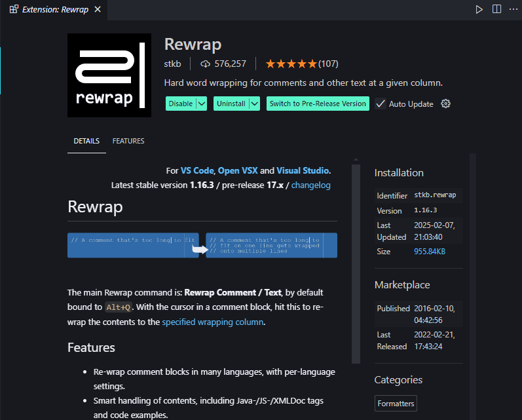Open the Visual Studio link
Viewport: 522px width, 420px height.
tap(303, 170)
